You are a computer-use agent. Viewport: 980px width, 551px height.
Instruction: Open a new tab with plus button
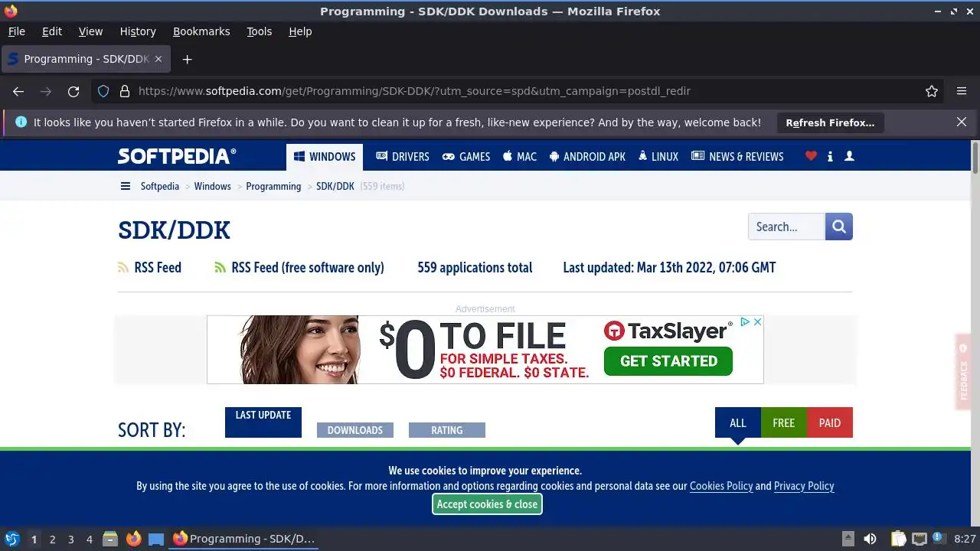click(x=187, y=59)
